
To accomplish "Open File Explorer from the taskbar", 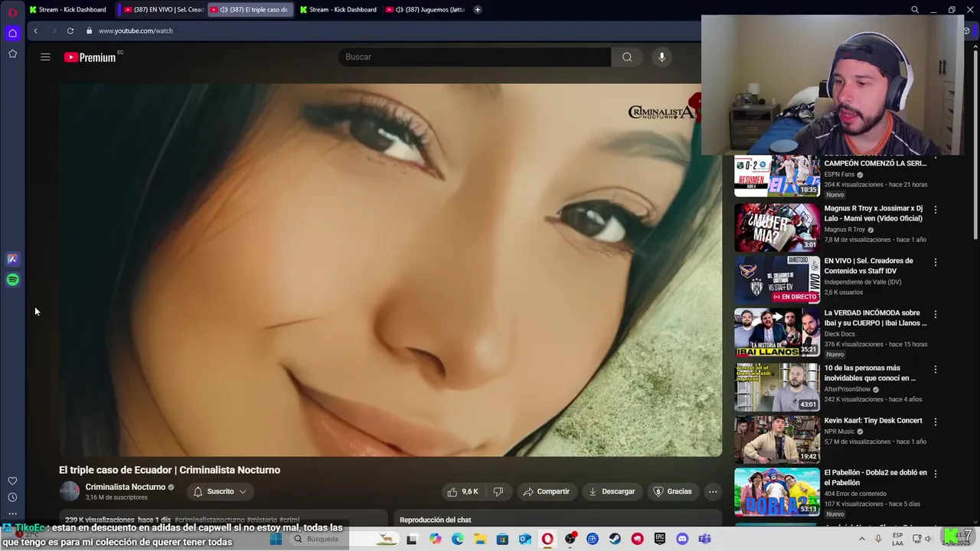I will point(480,539).
